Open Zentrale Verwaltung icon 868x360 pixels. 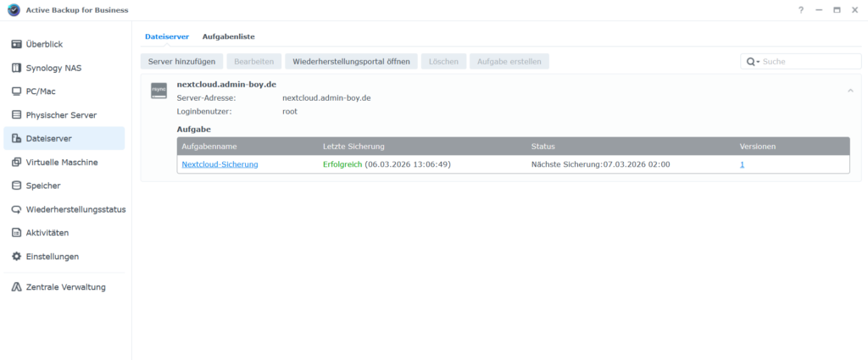coord(16,287)
